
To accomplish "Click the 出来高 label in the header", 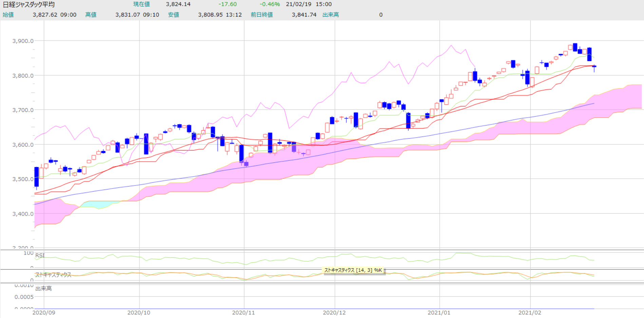I will (x=331, y=15).
